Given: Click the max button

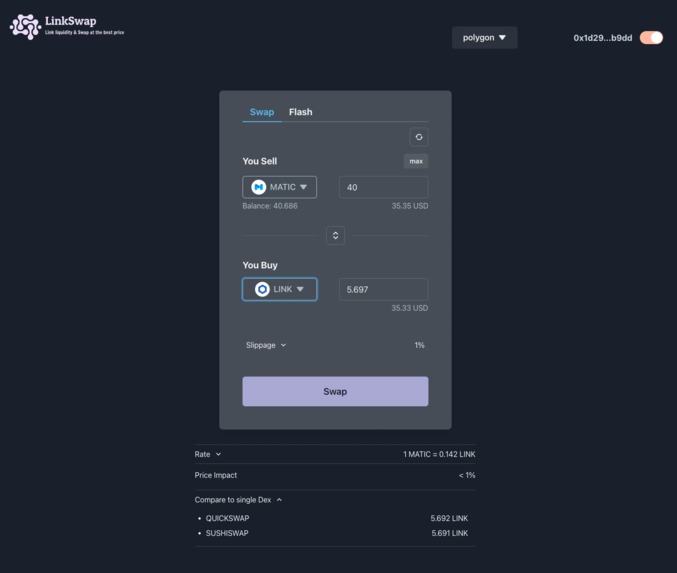Looking at the screenshot, I should (416, 161).
